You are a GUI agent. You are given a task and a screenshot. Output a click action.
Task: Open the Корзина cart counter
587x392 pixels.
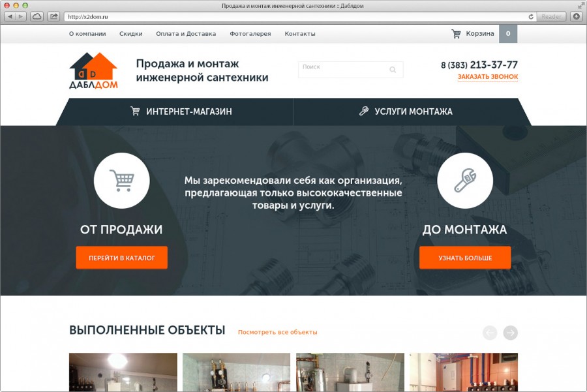tap(508, 34)
